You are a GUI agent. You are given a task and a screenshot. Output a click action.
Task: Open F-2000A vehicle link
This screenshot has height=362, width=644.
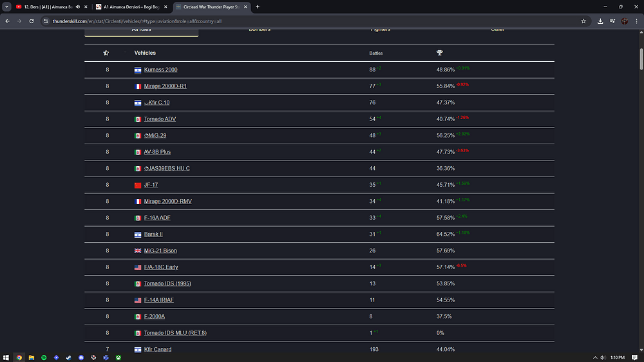pos(155,316)
